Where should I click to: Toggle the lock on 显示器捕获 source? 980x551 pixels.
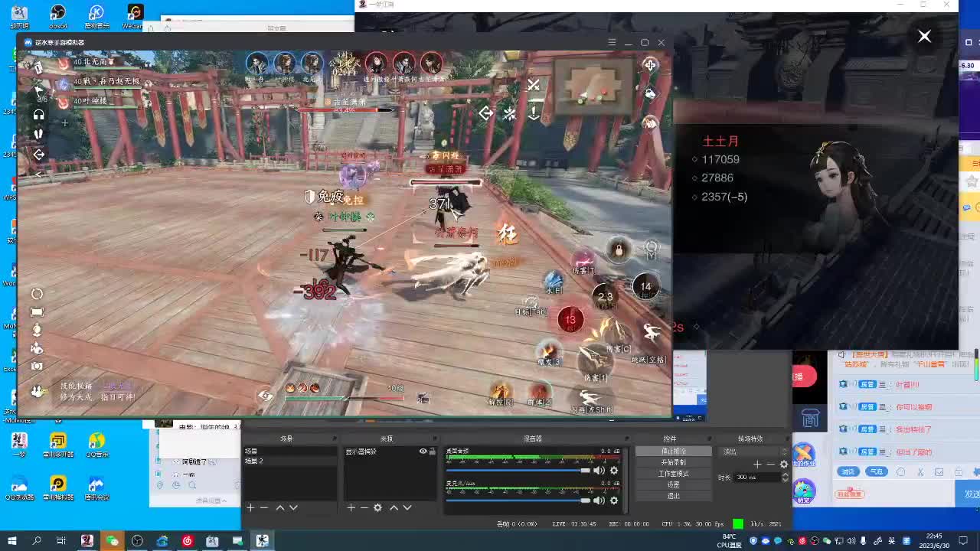click(433, 452)
